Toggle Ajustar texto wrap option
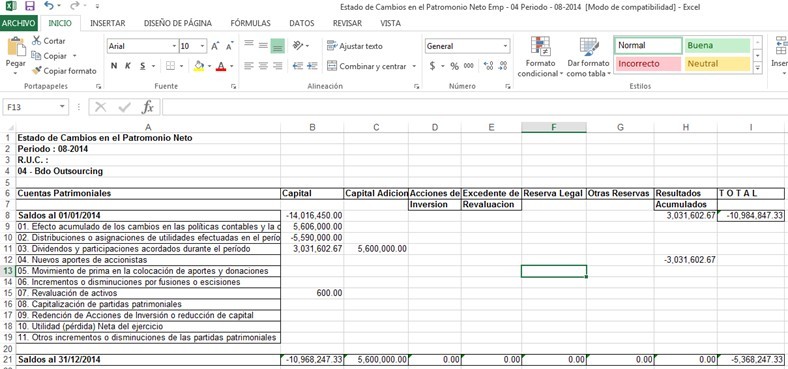Screen dimensions: 788x369 click(355, 46)
